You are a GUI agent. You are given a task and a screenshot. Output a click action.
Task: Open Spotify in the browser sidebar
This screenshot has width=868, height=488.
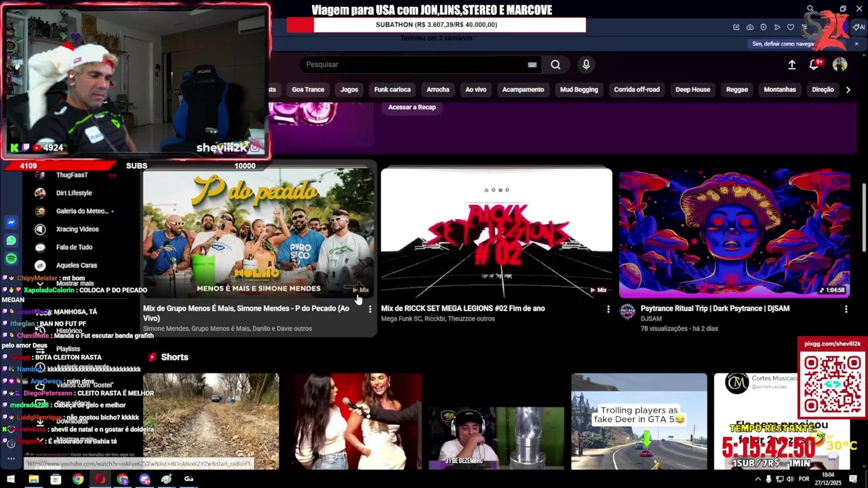11,259
